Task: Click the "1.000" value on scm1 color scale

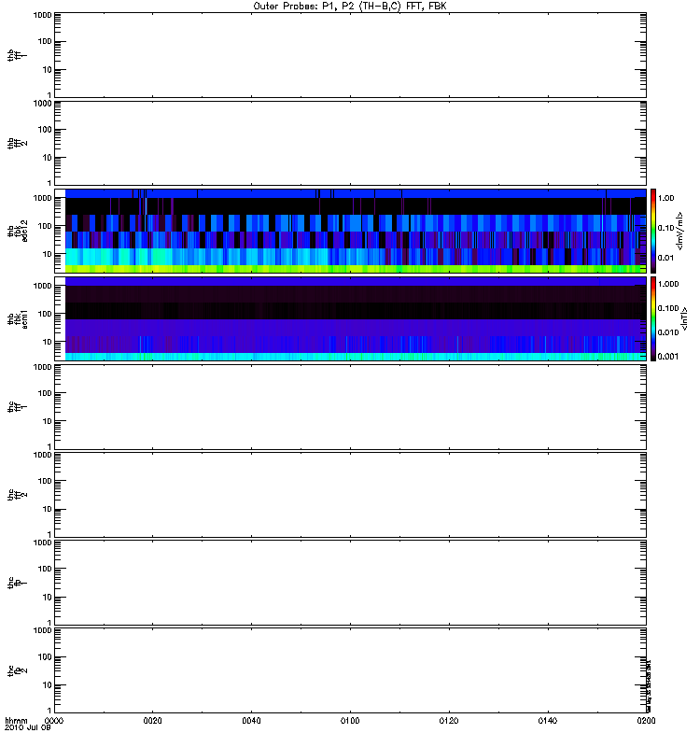Action: click(x=668, y=284)
